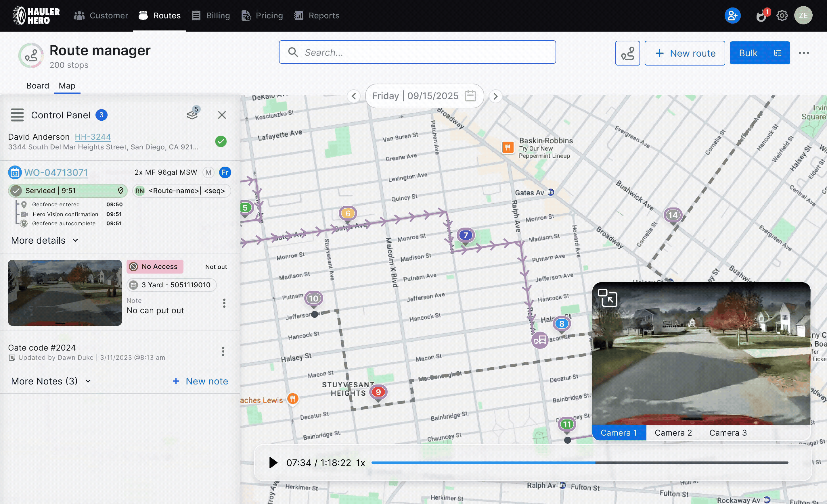Click the add customer icon in top bar
This screenshot has width=827, height=504.
coord(732,15)
